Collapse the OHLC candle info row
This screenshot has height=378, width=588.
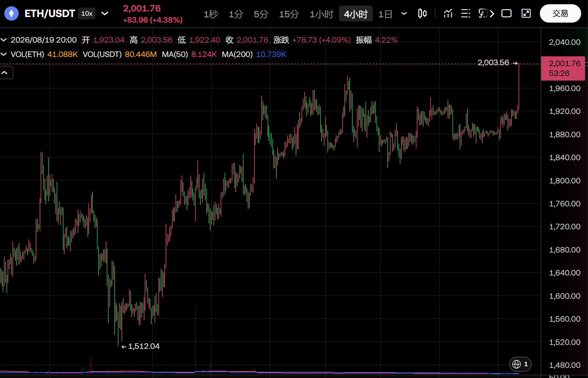point(4,40)
